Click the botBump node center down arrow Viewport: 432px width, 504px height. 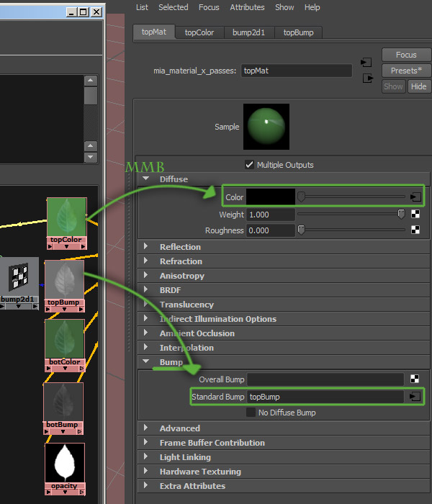[x=63, y=432]
